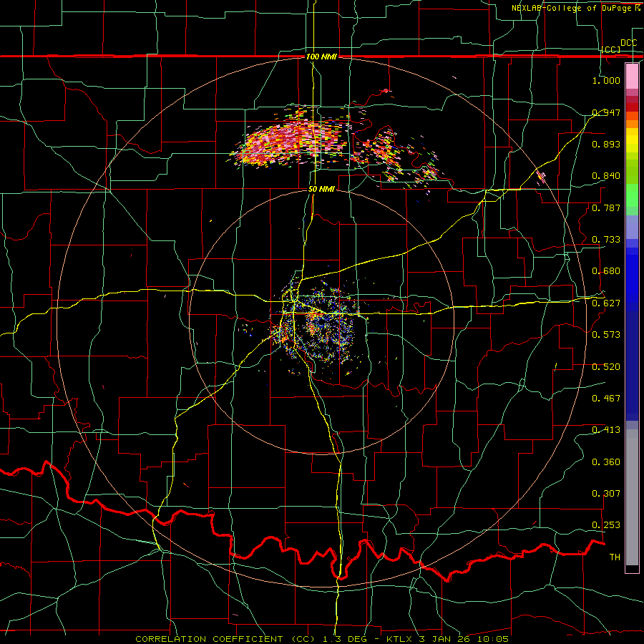
Task: Select the 1.000 scale value
Action: (x=606, y=80)
